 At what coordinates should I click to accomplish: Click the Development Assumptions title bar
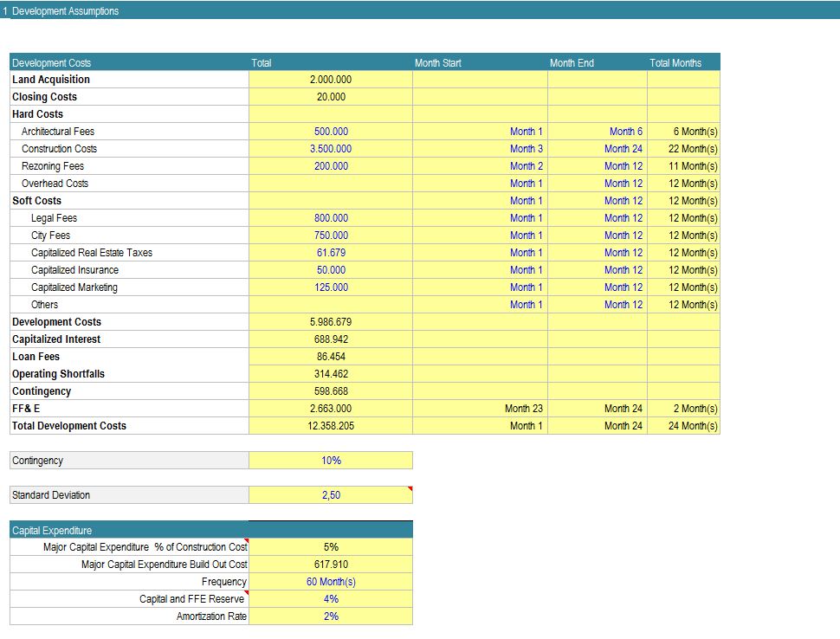[x=420, y=10]
